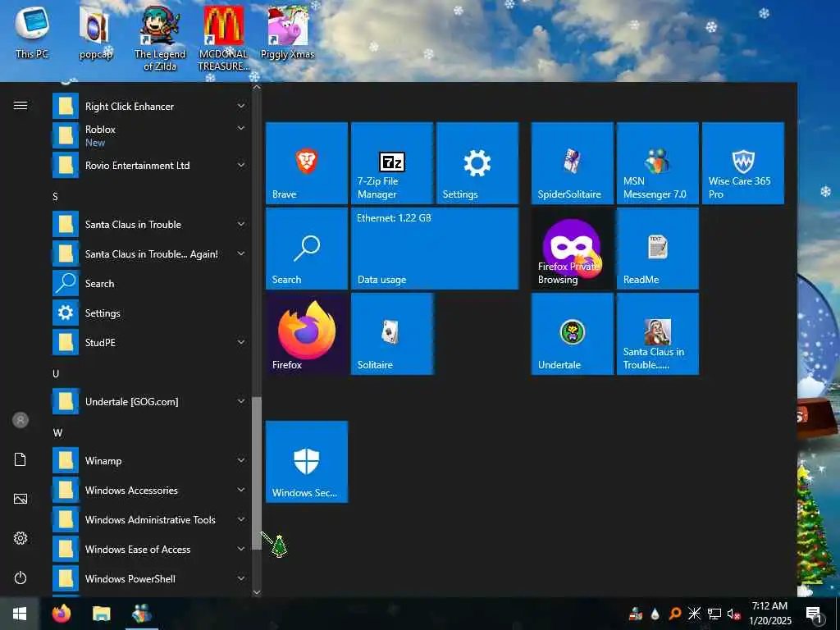Click the muted volume icon in system tray
Viewport: 840px width, 630px height.
click(733, 614)
